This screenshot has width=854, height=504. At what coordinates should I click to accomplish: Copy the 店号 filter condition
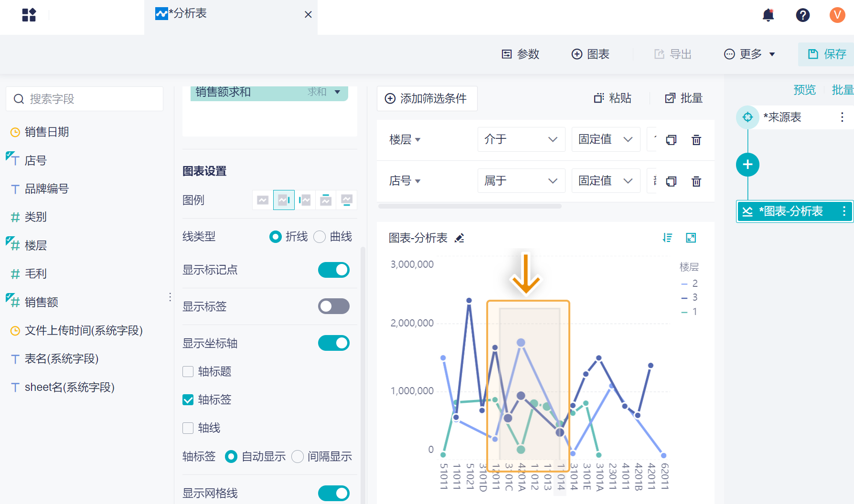(x=671, y=181)
